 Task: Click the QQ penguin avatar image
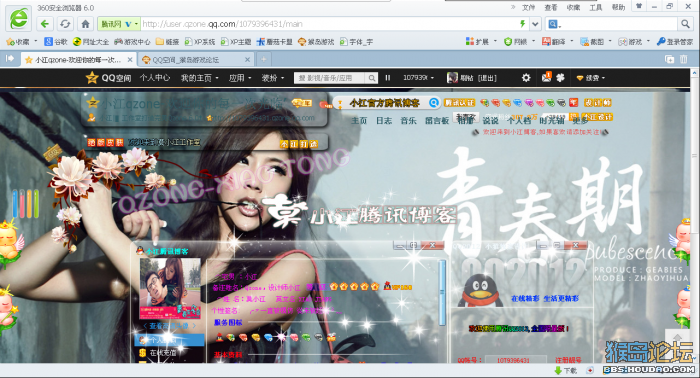click(x=480, y=291)
